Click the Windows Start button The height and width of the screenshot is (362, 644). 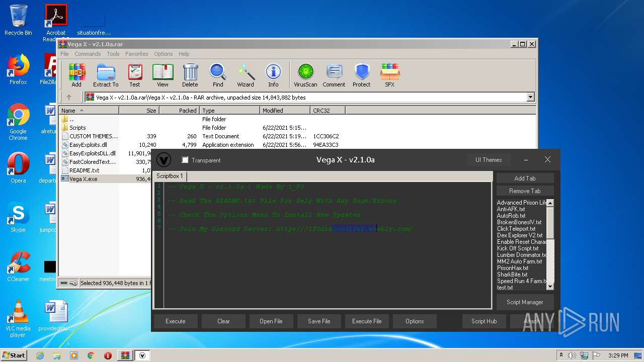click(14, 355)
